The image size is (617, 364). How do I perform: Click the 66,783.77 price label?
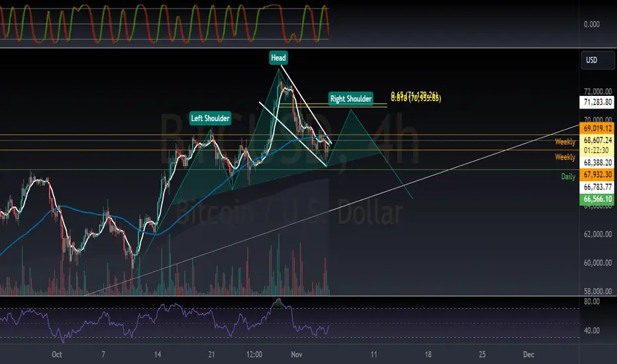tap(597, 187)
